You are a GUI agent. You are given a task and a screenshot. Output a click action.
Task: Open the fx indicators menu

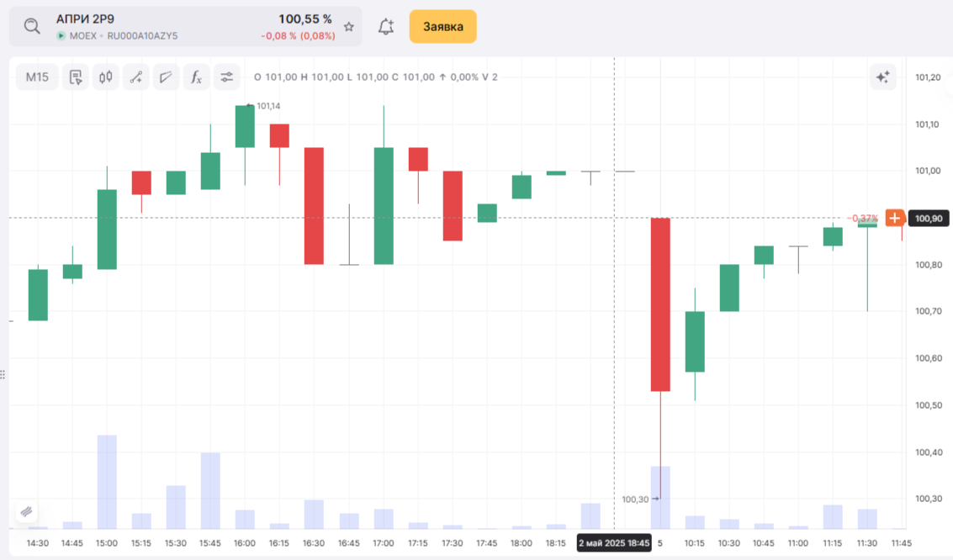tap(196, 77)
